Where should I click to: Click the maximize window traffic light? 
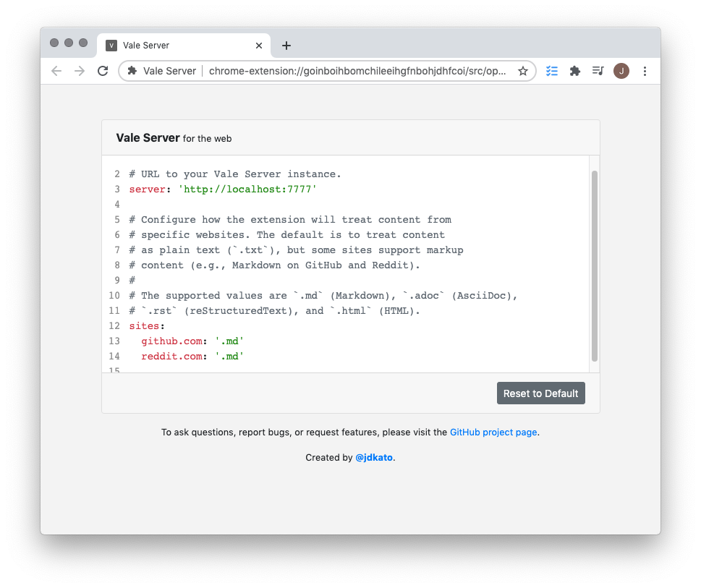pyautogui.click(x=83, y=43)
